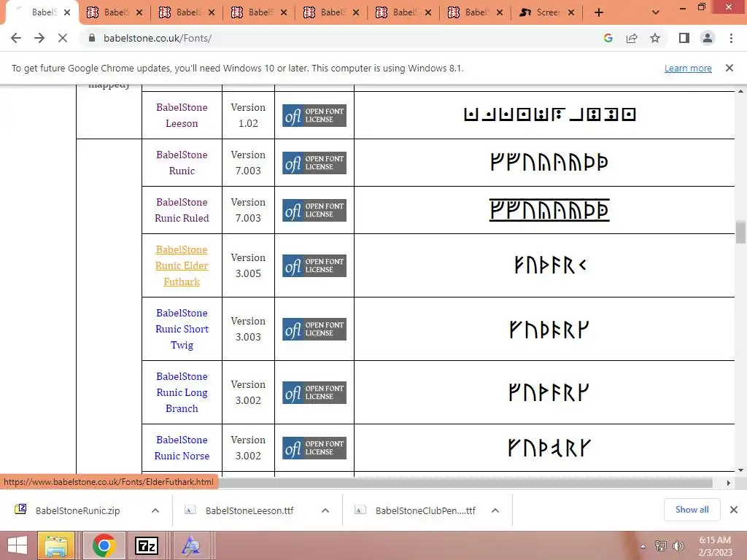This screenshot has width=747, height=560.
Task: Expand options for BabelStoneRunic.zip download
Action: coord(155,510)
